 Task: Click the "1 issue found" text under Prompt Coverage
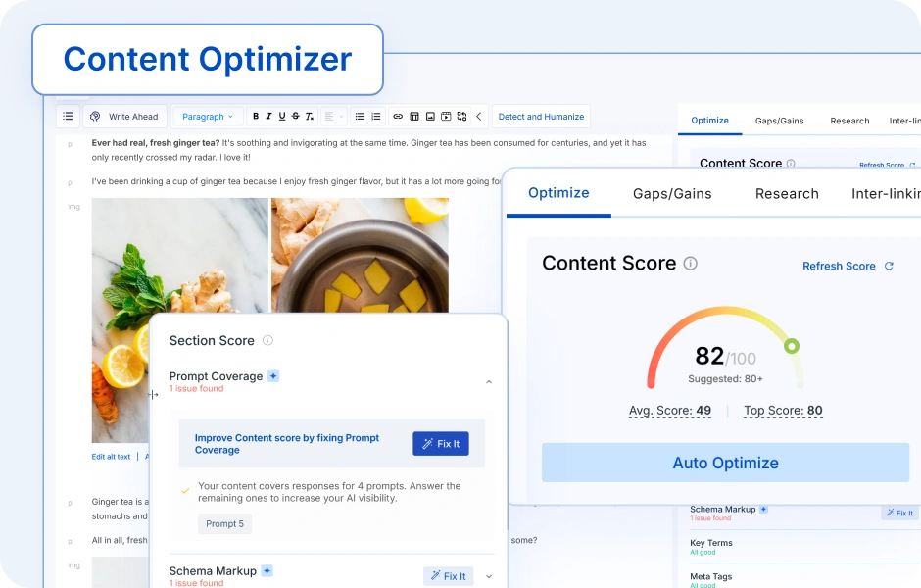coord(196,388)
